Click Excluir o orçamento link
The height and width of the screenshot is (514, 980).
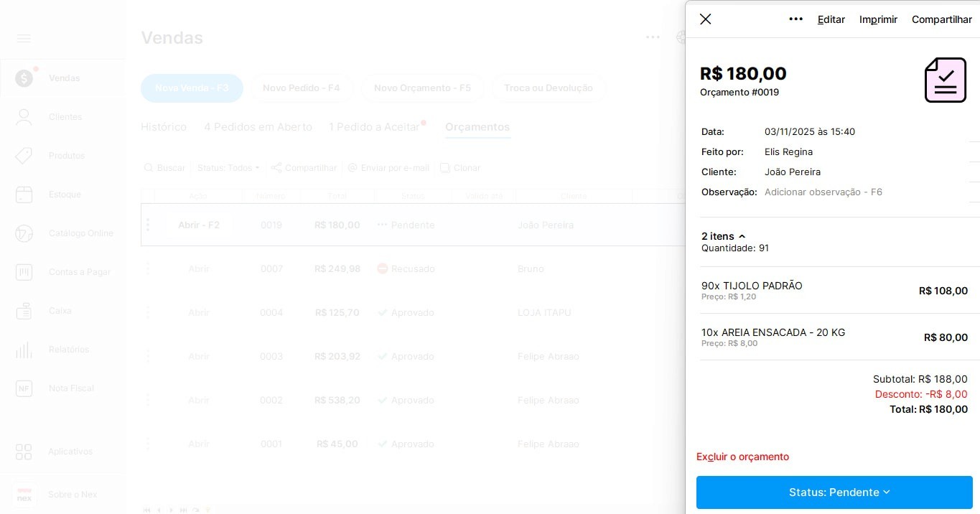pyautogui.click(x=742, y=457)
